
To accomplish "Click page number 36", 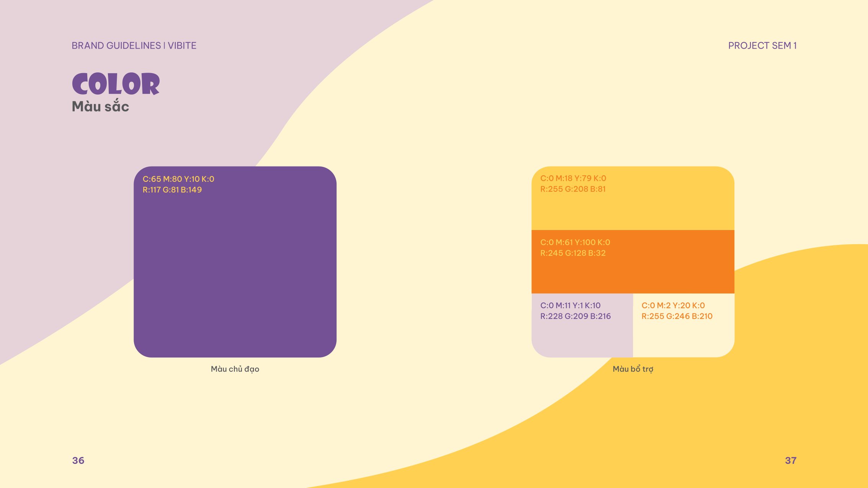I will pos(78,460).
